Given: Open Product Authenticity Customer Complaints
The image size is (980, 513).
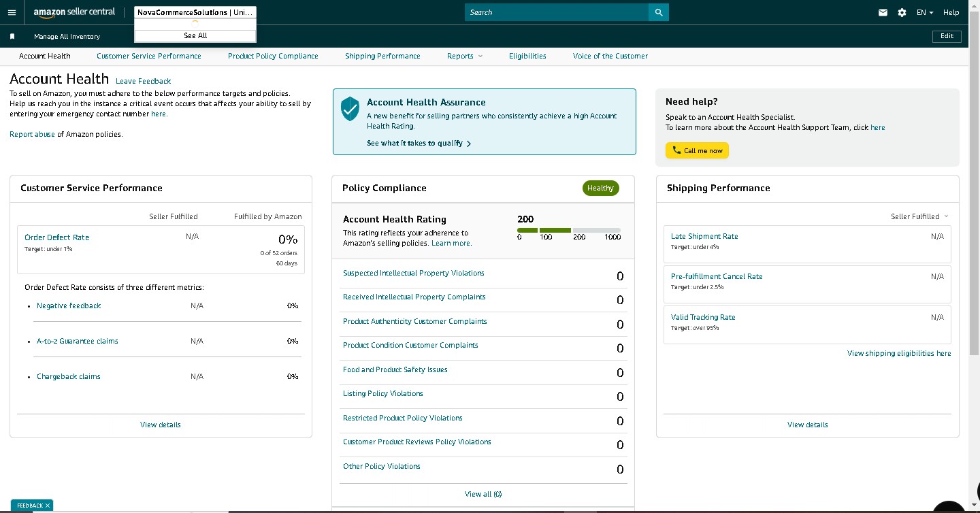Looking at the screenshot, I should (415, 321).
